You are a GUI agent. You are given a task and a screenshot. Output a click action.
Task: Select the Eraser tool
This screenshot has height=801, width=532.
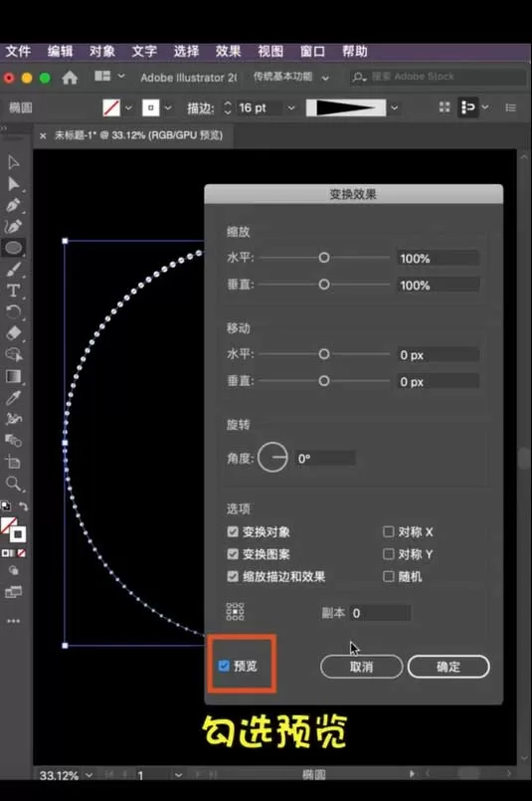pos(13,333)
